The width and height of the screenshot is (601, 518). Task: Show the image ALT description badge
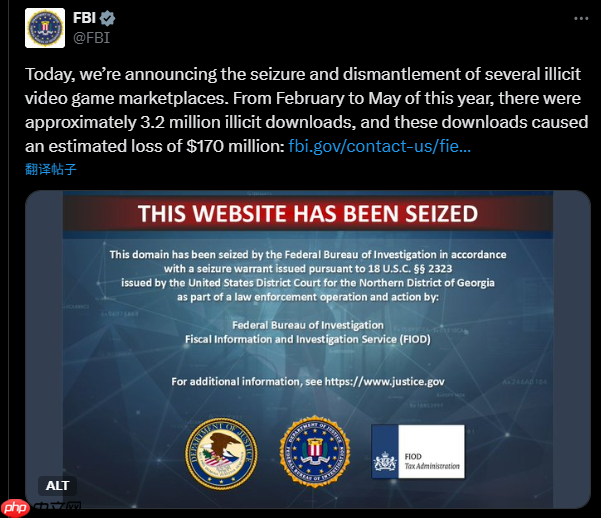[x=57, y=485]
